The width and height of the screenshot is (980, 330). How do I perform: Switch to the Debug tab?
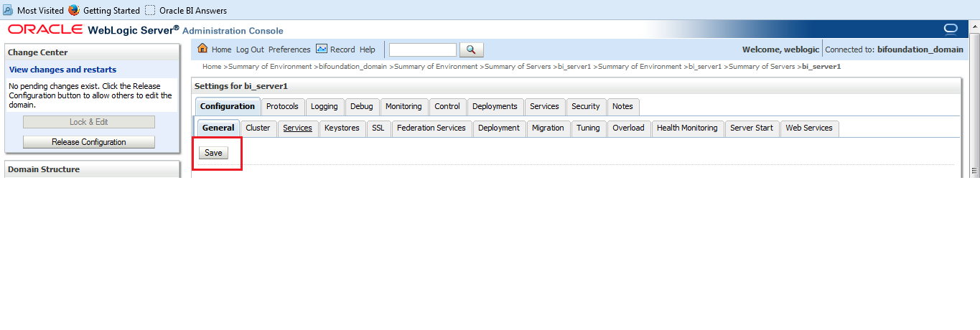coord(361,106)
